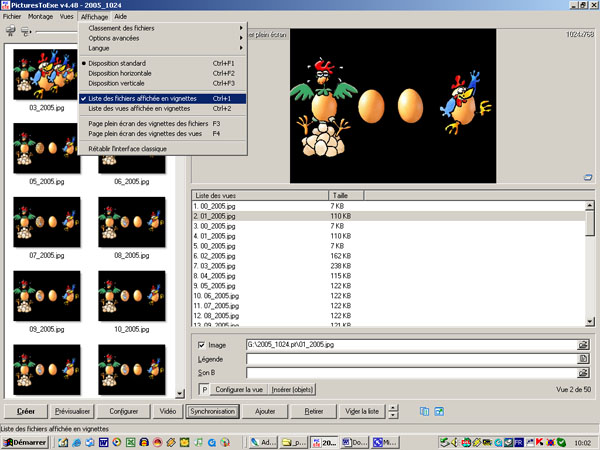Click the Créer button
The image size is (600, 450).
[26, 411]
